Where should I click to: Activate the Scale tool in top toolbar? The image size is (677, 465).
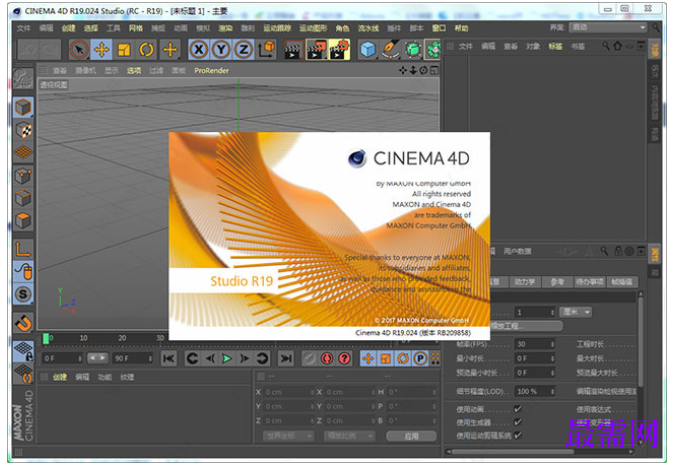pos(124,50)
